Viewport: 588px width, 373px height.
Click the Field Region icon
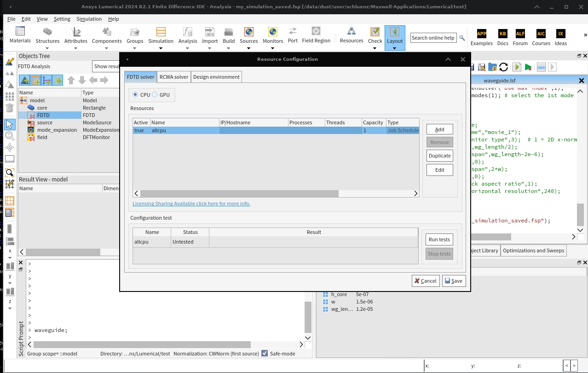[x=316, y=32]
